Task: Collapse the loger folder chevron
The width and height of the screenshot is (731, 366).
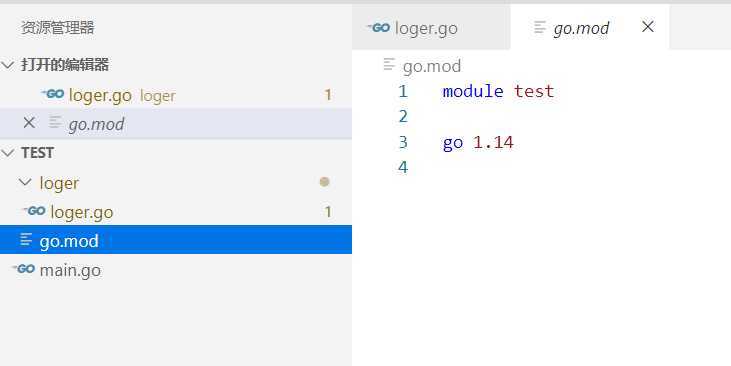Action: click(25, 182)
